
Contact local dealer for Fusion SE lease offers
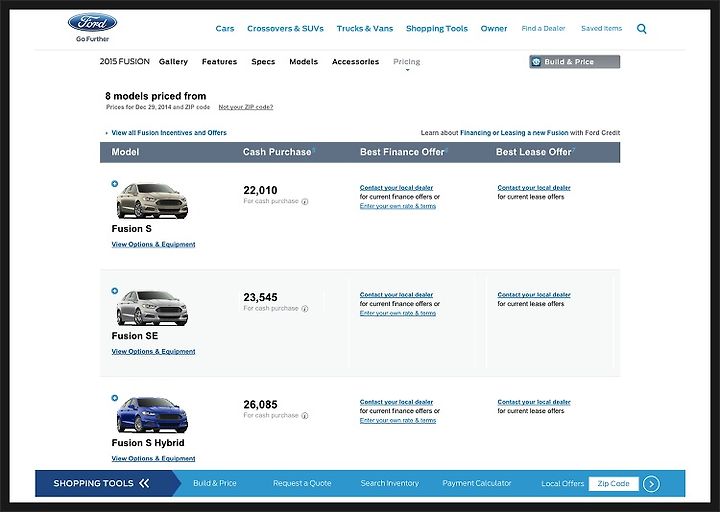[x=534, y=295]
